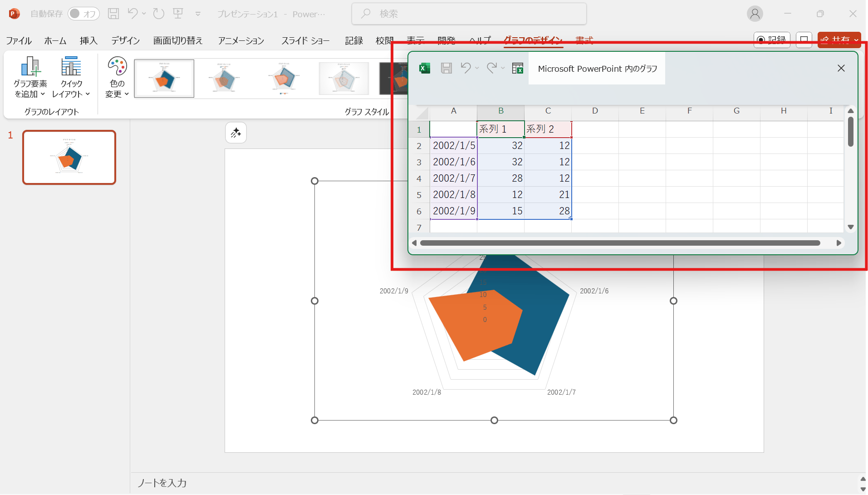Screen dimensions: 868x495
Task: Click the Excel icon in chart data window
Action: 425,68
